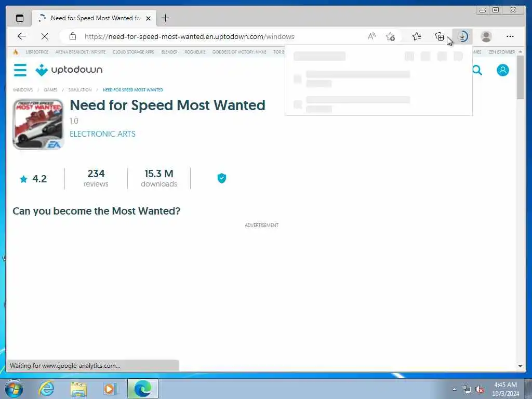This screenshot has height=399, width=532.
Task: Go to the WINDOWS breadcrumb
Action: pos(23,90)
